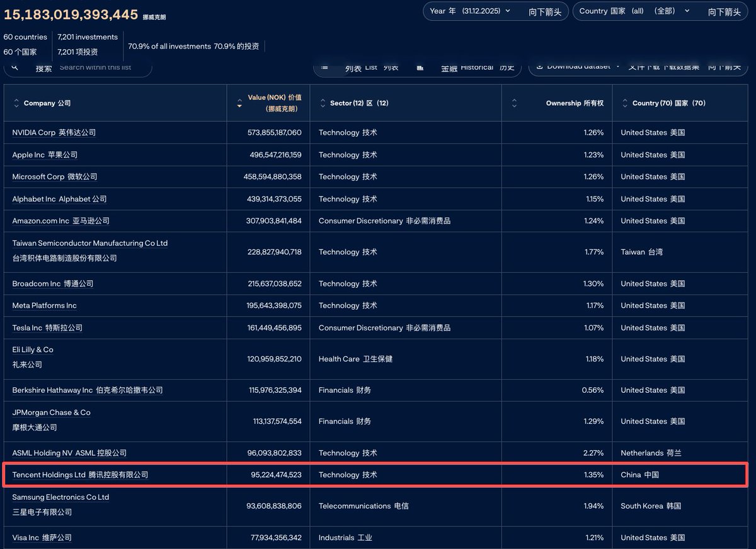This screenshot has width=756, height=549.
Task: Open the Meta Platforms Inc link
Action: pyautogui.click(x=45, y=306)
